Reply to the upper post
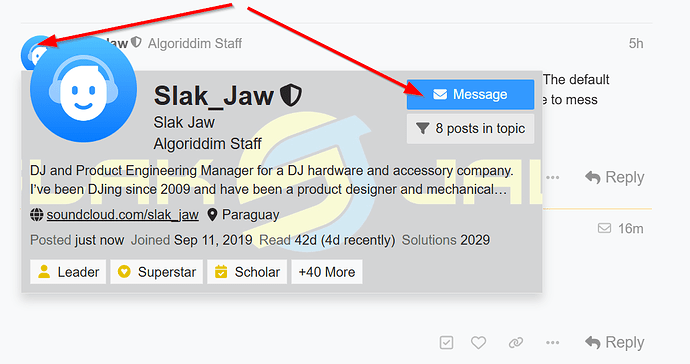 (614, 177)
